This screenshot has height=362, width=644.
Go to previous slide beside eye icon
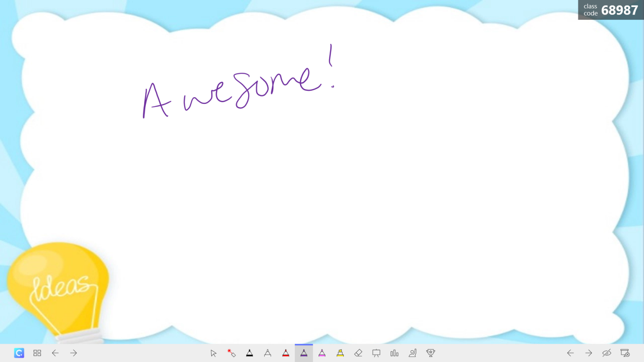570,353
